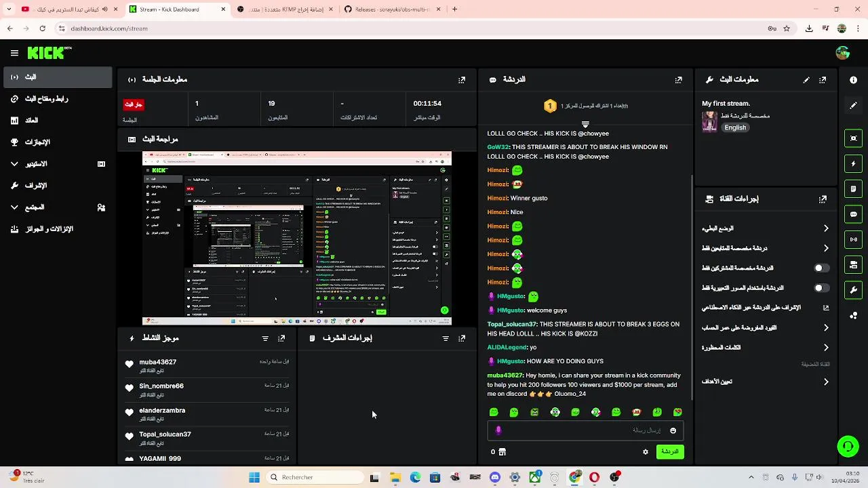Open الوضع البطيء slow mode chevron

point(826,228)
